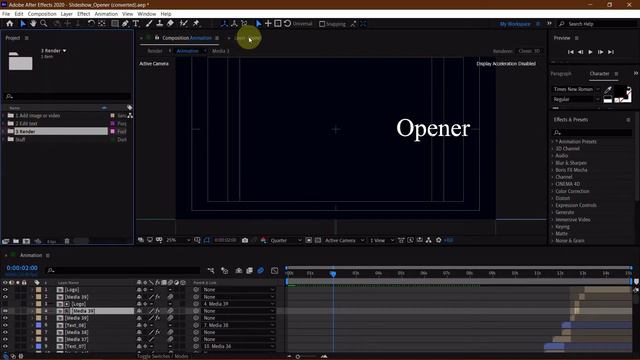The width and height of the screenshot is (640, 360).
Task: Click the Project flowchart icon beside Name column
Action: tap(130, 116)
